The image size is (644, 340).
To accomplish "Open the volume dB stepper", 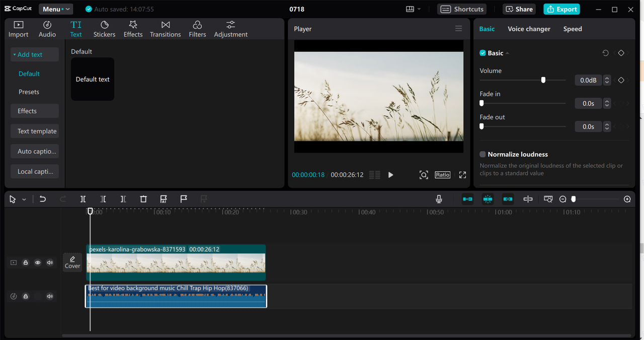I will click(x=607, y=80).
